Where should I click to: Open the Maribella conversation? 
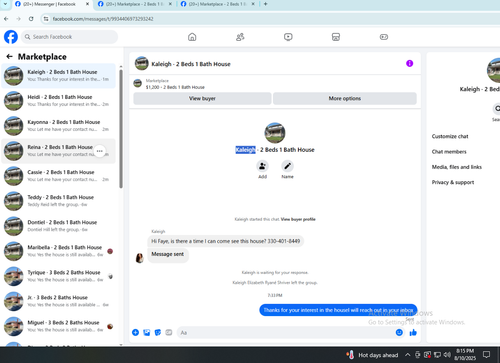(x=59, y=251)
